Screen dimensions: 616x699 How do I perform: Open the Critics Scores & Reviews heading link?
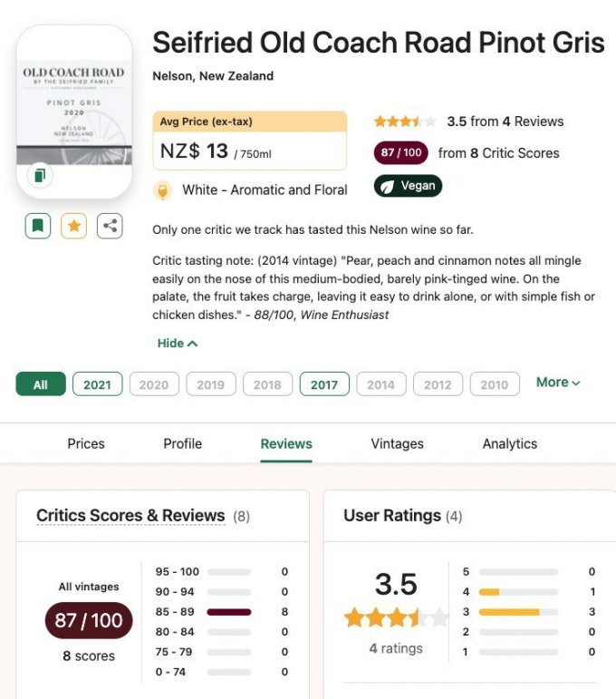pos(130,516)
